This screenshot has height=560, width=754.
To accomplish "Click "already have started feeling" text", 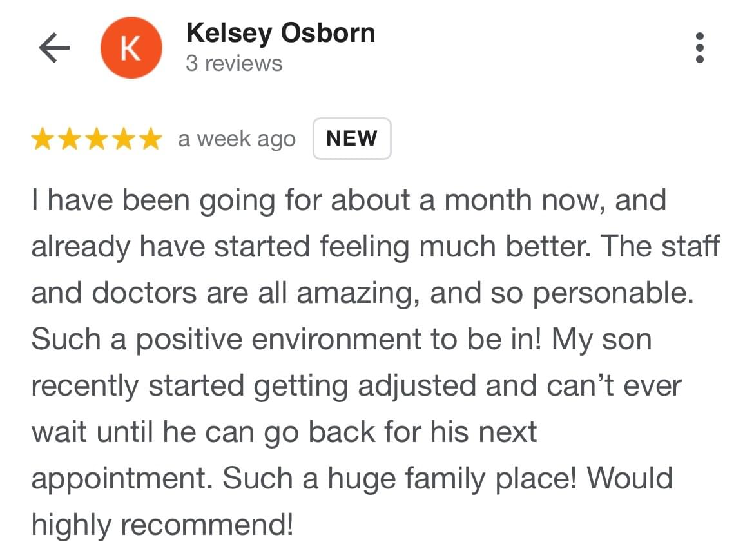I will click(x=220, y=247).
